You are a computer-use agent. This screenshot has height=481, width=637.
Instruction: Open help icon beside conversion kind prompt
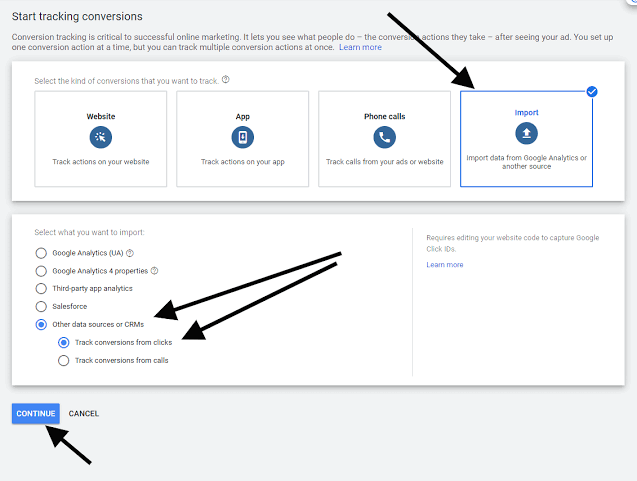(226, 79)
